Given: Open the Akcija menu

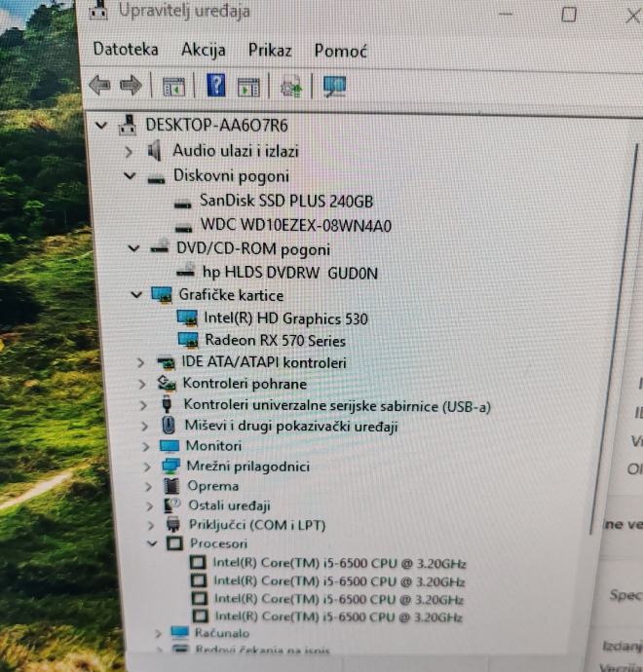Looking at the screenshot, I should point(204,50).
